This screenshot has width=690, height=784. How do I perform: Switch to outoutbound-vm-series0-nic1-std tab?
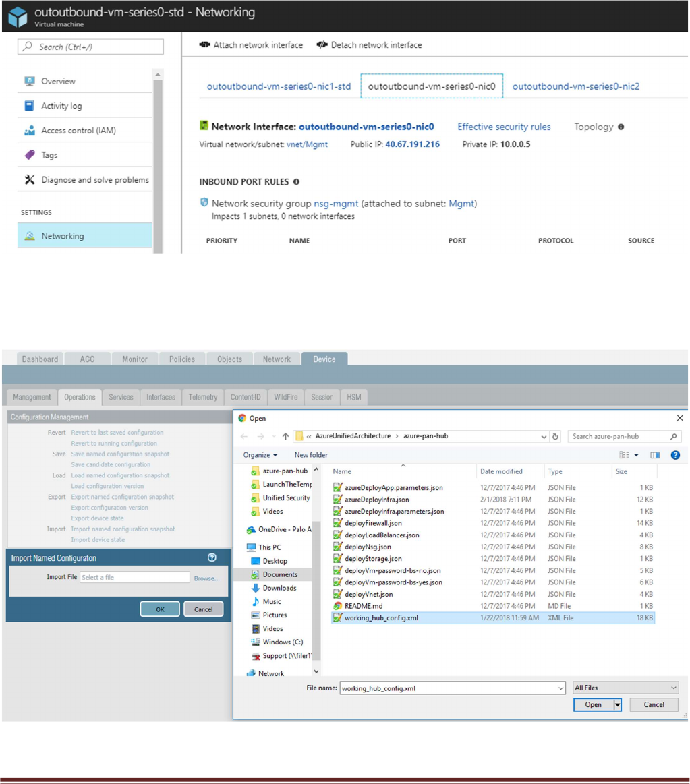pyautogui.click(x=279, y=86)
